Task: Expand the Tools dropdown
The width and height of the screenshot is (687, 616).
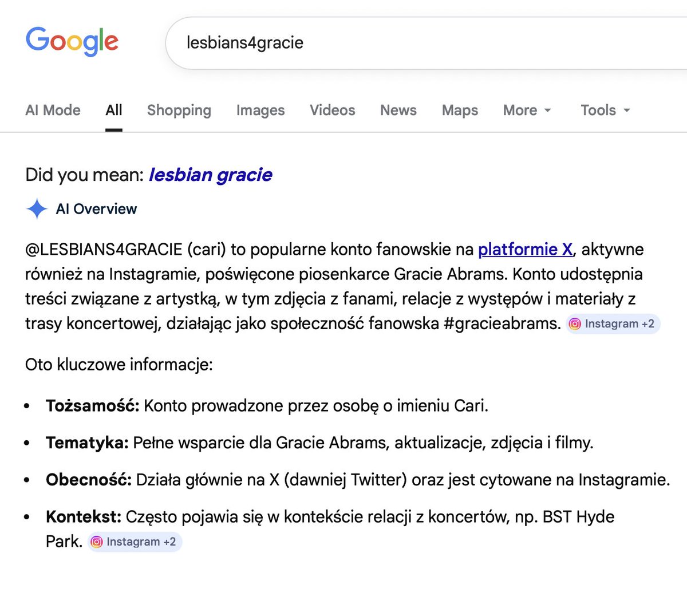Action: (x=605, y=110)
